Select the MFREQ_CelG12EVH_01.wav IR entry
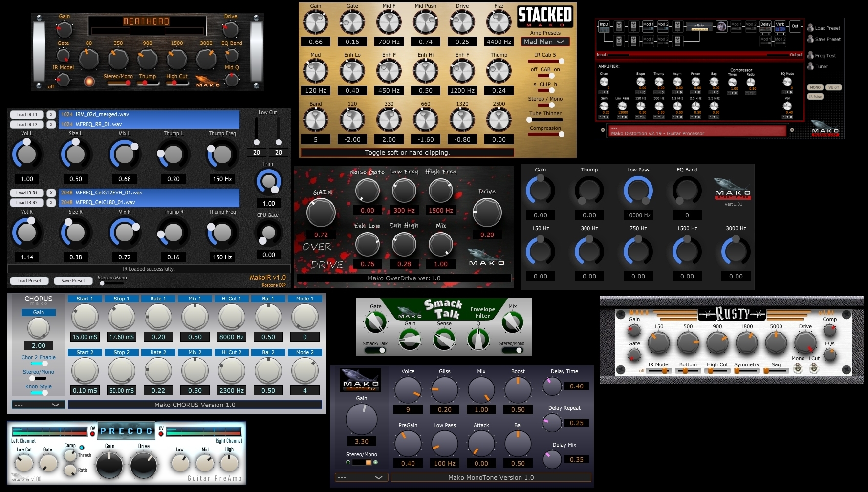Viewport: 868px width, 492px height. click(x=149, y=193)
